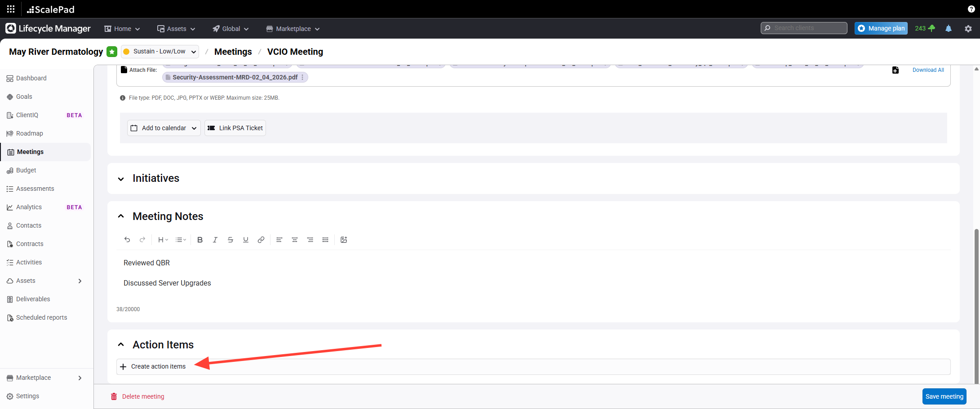
Task: Undo the last edit in Meeting Notes
Action: coord(127,240)
